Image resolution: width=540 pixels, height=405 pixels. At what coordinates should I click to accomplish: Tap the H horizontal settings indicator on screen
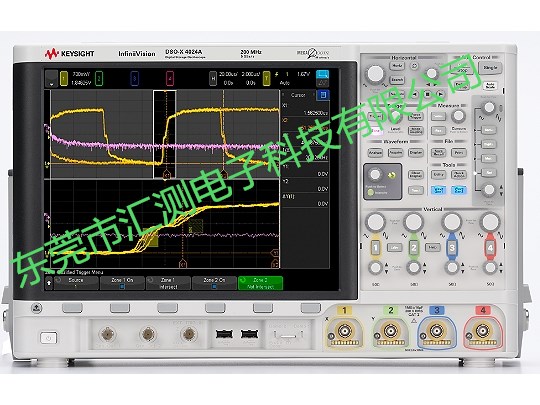(213, 78)
